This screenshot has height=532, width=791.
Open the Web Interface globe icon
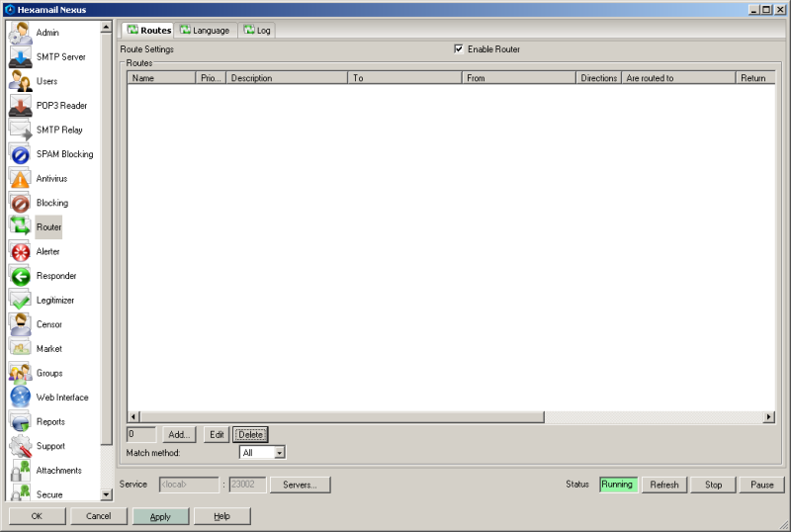(20, 398)
